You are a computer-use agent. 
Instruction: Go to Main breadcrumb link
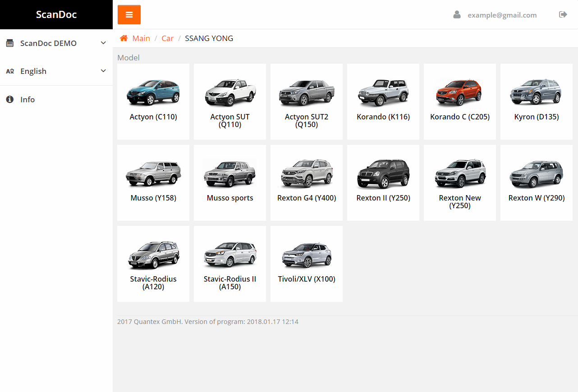click(141, 38)
